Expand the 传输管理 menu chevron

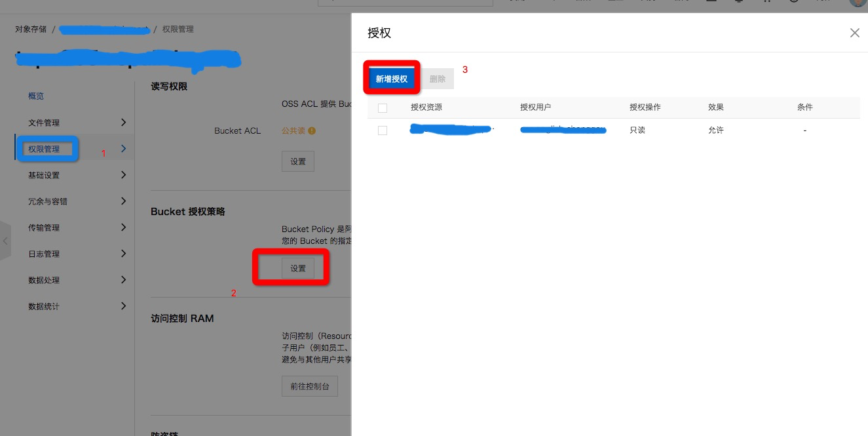click(x=123, y=228)
